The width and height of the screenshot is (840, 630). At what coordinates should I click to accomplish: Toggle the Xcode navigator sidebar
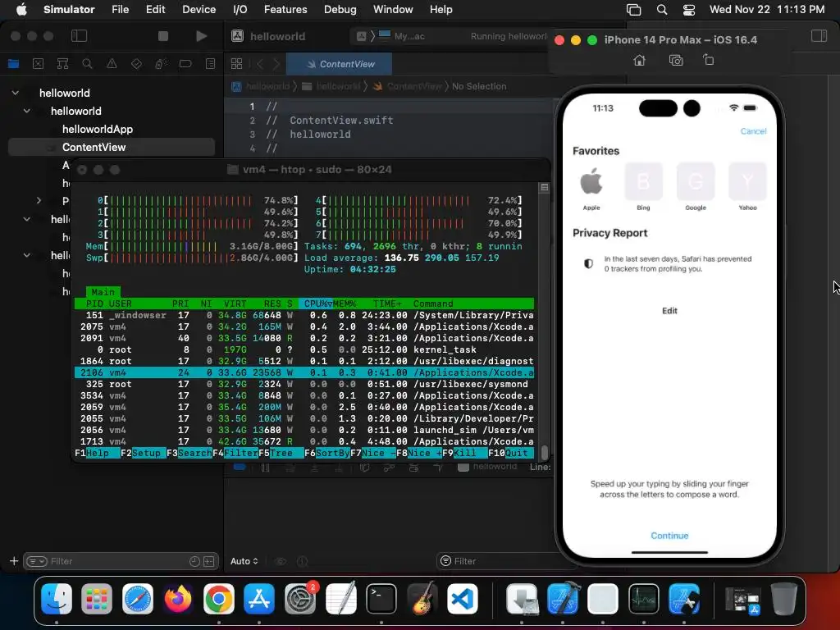[x=80, y=36]
